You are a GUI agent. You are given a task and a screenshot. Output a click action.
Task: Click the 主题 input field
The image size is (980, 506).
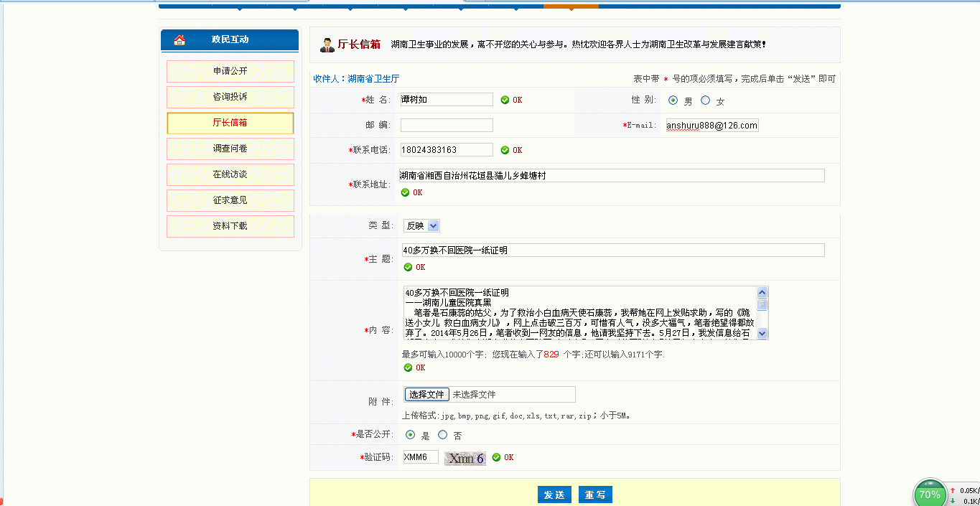click(x=612, y=250)
